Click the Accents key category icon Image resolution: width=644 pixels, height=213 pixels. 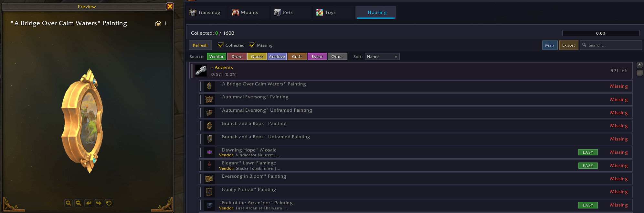point(201,71)
